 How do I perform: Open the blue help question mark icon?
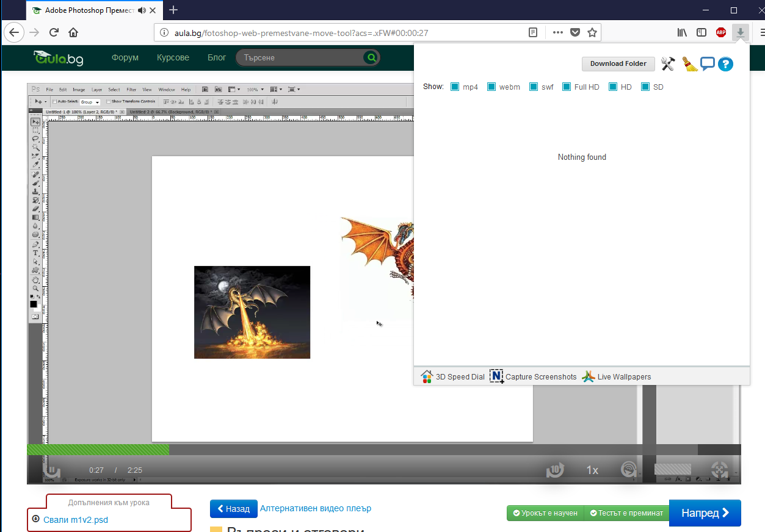(x=725, y=63)
